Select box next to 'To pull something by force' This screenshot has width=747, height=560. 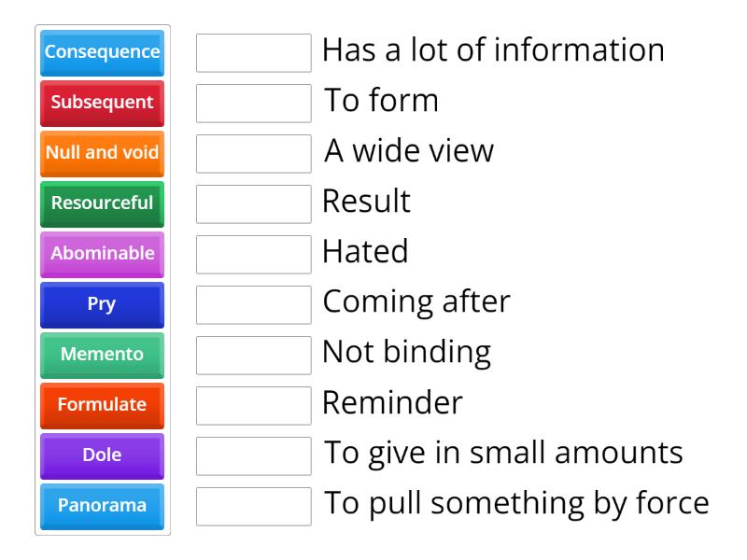point(254,507)
